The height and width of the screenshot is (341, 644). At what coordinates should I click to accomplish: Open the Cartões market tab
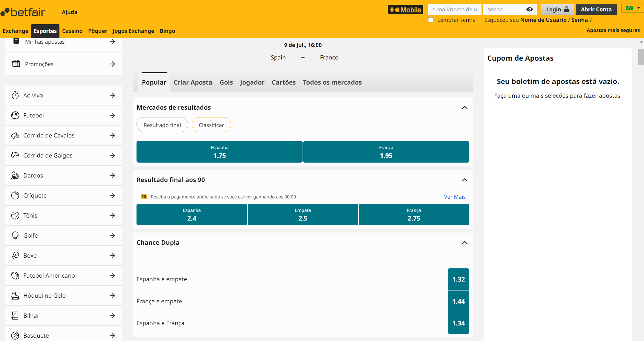point(284,82)
